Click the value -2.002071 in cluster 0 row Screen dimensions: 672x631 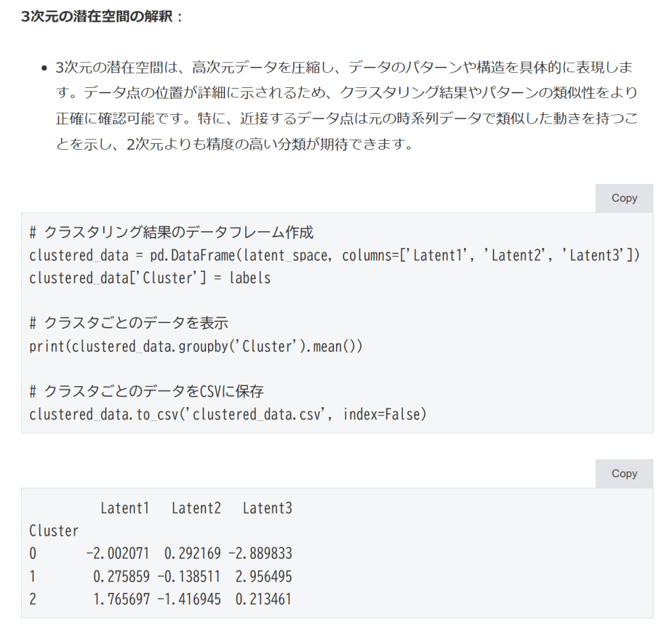tap(117, 554)
